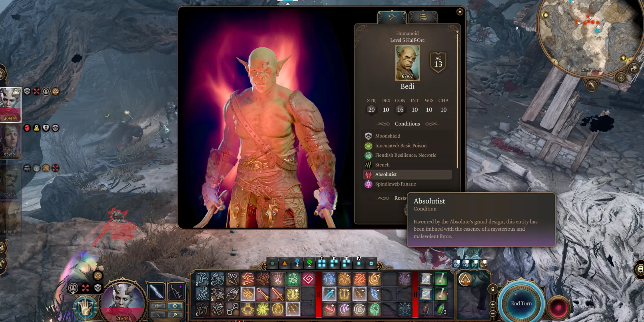This screenshot has width=644, height=322.
Task: Click the Spindleweb Fanatic condition icon
Action: point(369,184)
